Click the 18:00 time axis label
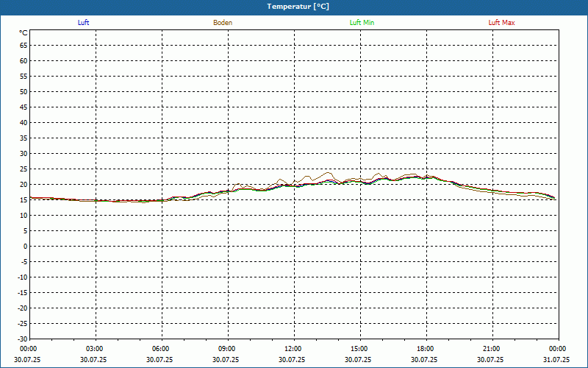The image size is (588, 368). pyautogui.click(x=426, y=349)
